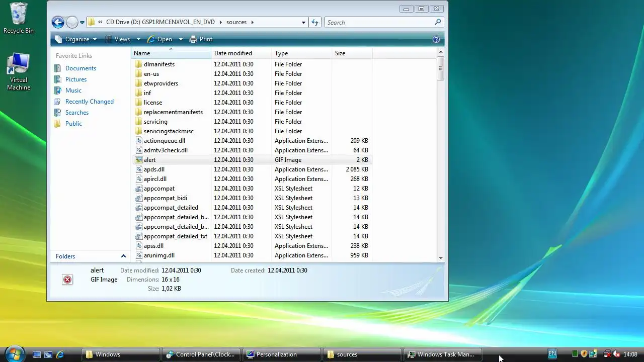This screenshot has width=644, height=362.
Task: Click Switch between windows quick launch icon
Action: point(48,354)
